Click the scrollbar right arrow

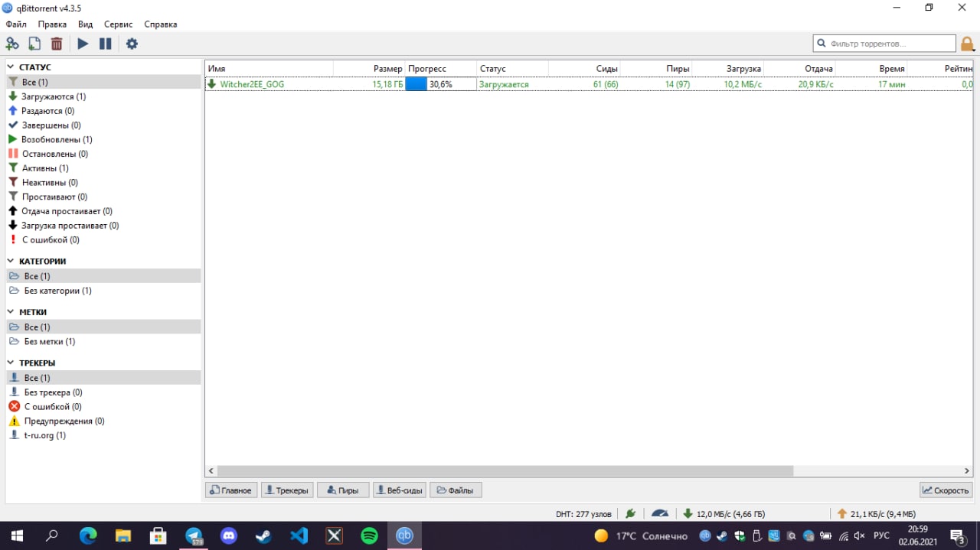coord(968,471)
